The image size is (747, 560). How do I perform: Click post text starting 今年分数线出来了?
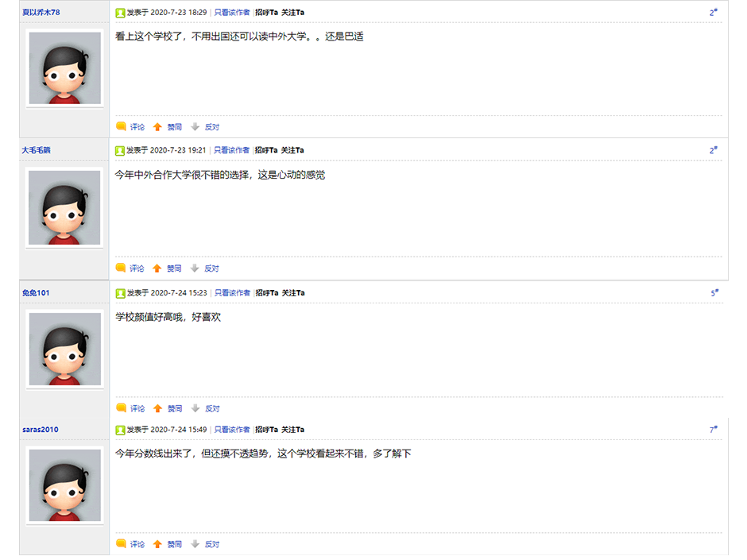coord(263,454)
